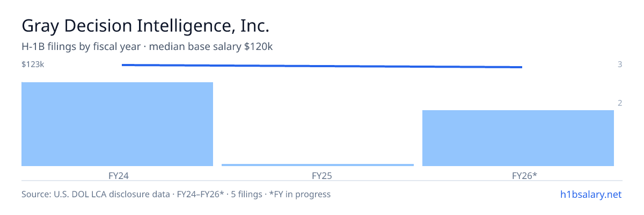This screenshot has width=644, height=215.
Task: Click the FY26* filings bar
Action: click(x=518, y=138)
